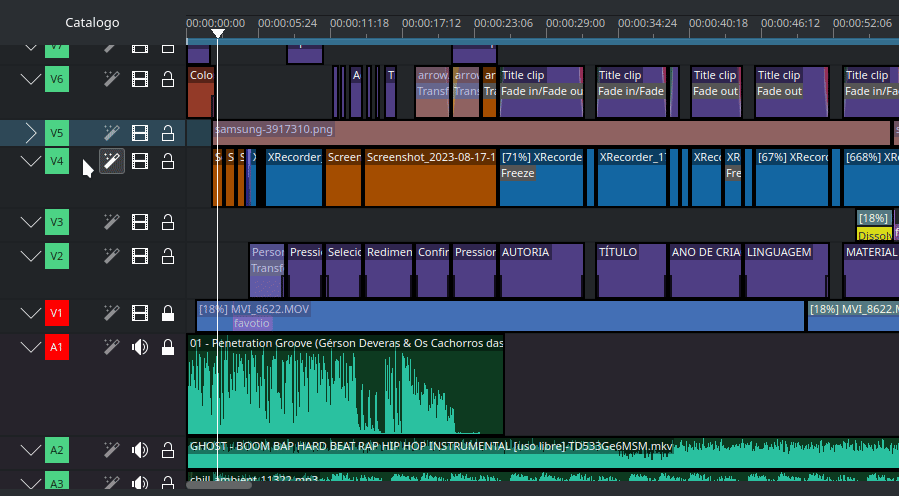This screenshot has height=496, width=899.
Task: Mute audio track A2
Action: pos(140,450)
